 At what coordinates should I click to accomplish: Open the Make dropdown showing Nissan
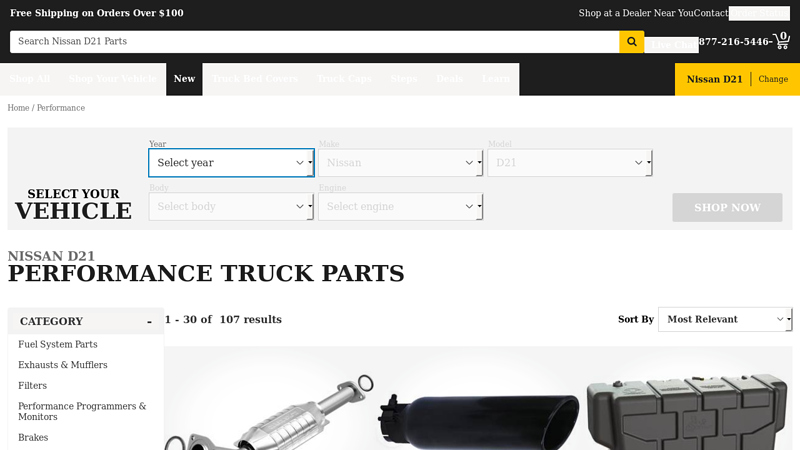pyautogui.click(x=401, y=163)
